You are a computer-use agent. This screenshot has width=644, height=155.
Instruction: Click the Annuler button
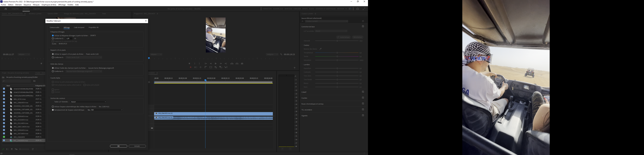(x=137, y=146)
